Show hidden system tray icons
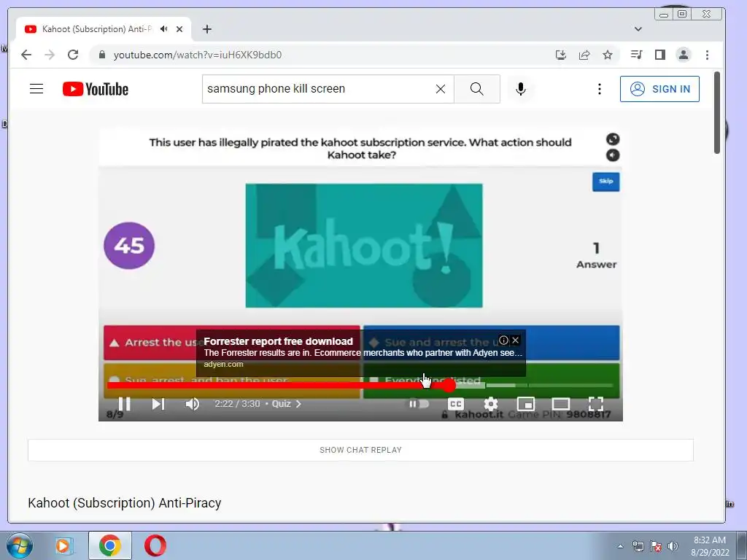Viewport: 747px width, 560px height. click(620, 546)
